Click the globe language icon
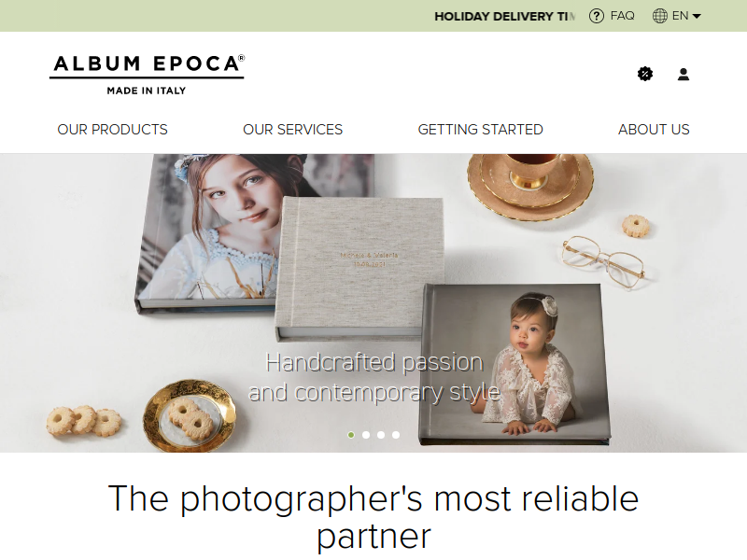Image resolution: width=747 pixels, height=560 pixels. point(660,16)
